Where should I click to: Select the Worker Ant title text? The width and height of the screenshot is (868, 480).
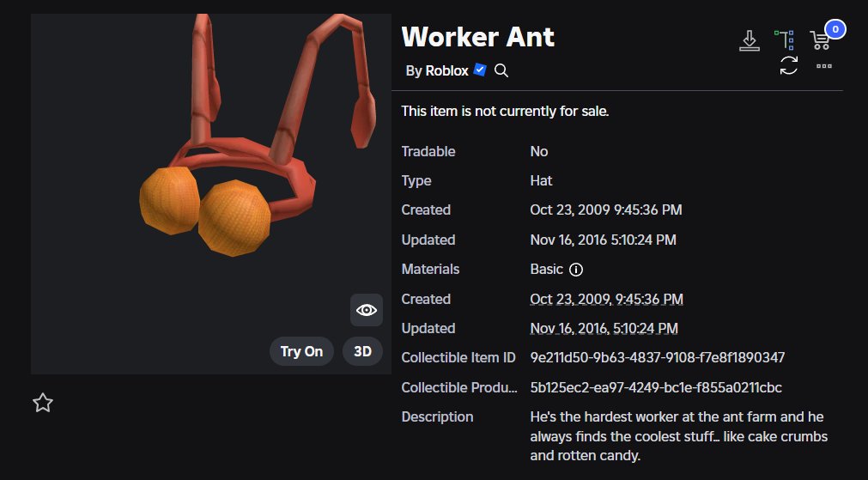tap(477, 37)
